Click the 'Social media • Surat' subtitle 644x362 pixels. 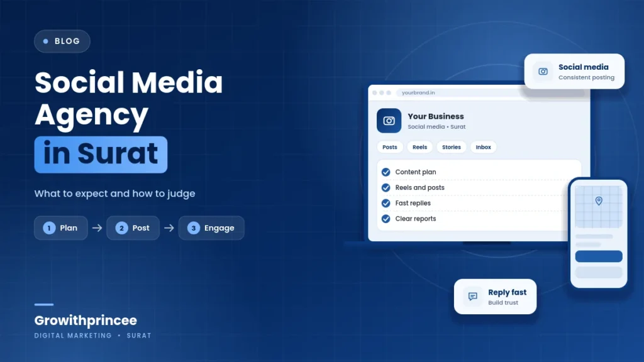(x=436, y=127)
